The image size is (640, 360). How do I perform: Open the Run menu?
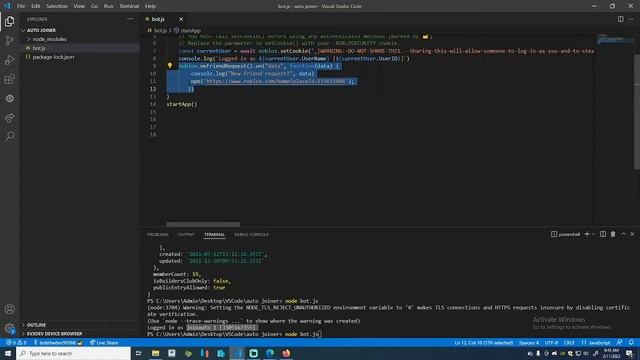click(108, 6)
